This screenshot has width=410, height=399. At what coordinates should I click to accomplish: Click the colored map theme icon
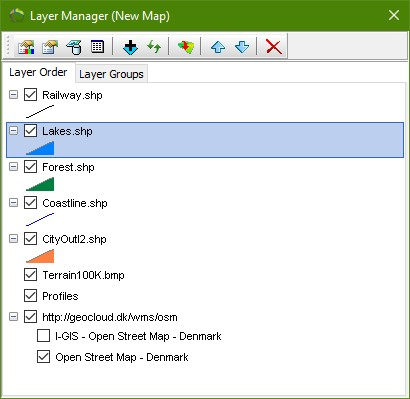point(186,47)
